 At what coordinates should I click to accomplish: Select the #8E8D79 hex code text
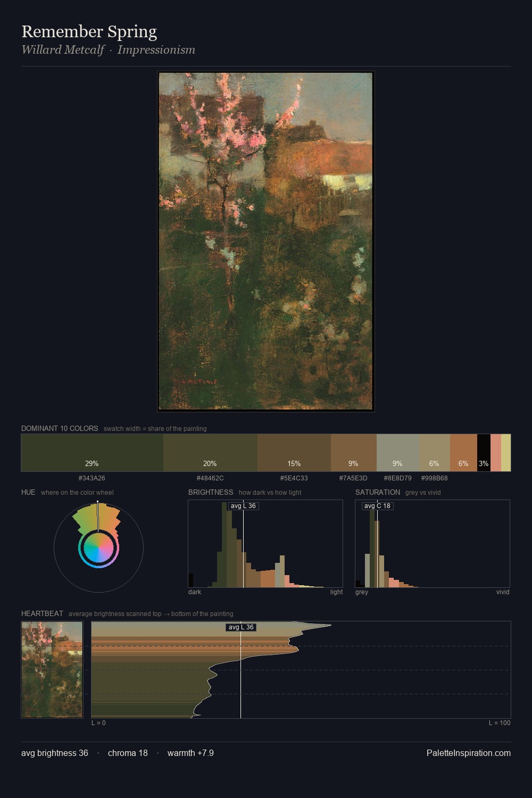coord(398,478)
